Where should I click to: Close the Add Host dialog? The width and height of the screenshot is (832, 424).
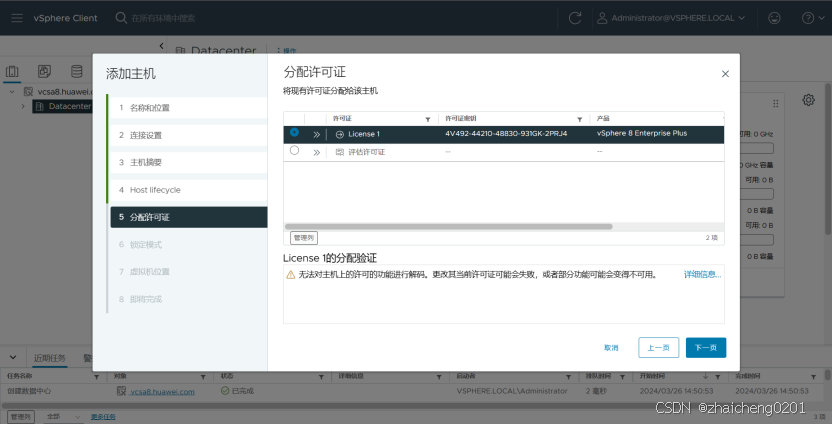point(725,74)
